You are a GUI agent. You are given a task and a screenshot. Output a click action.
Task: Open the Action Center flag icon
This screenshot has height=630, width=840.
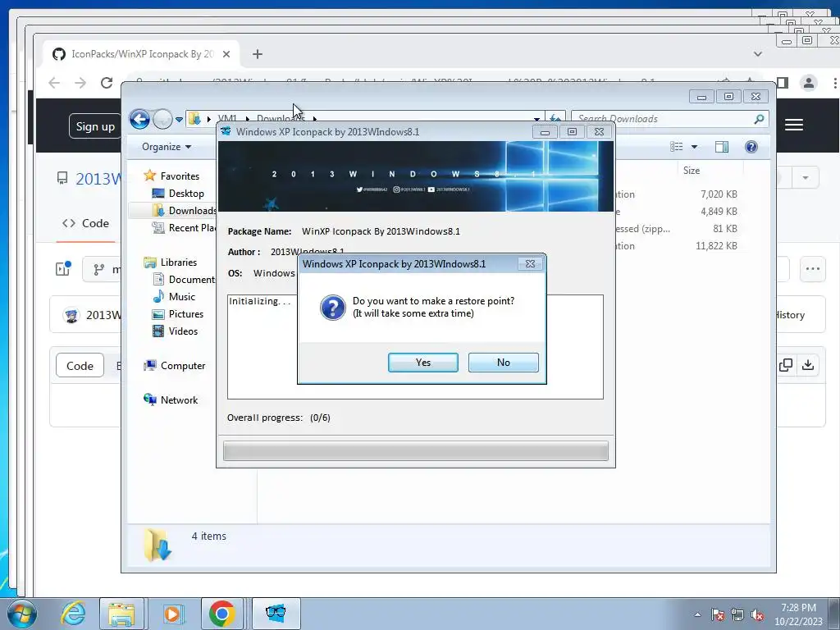[x=718, y=614]
